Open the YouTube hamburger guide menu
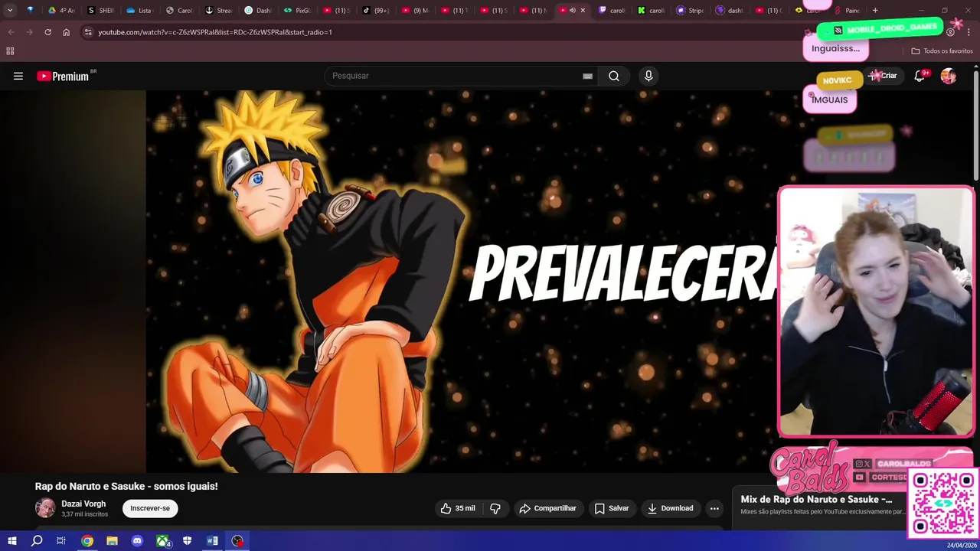The width and height of the screenshot is (980, 551). coord(18,76)
